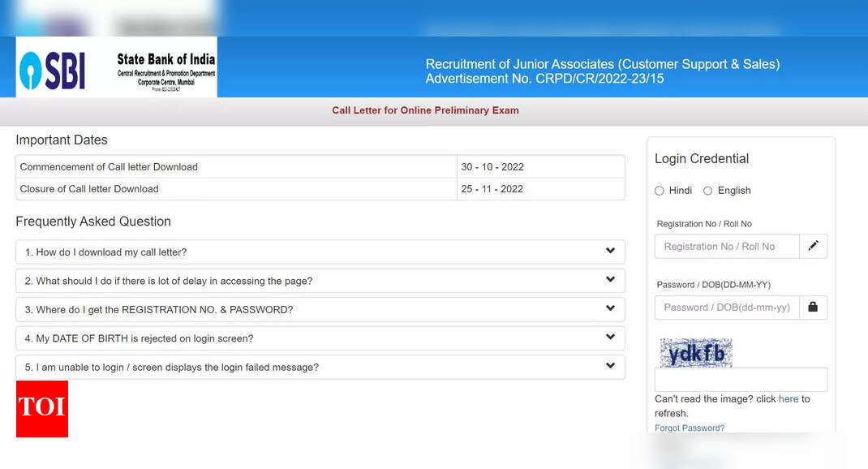
Task: Click the 'Important Dates' heading
Action: [x=62, y=140]
